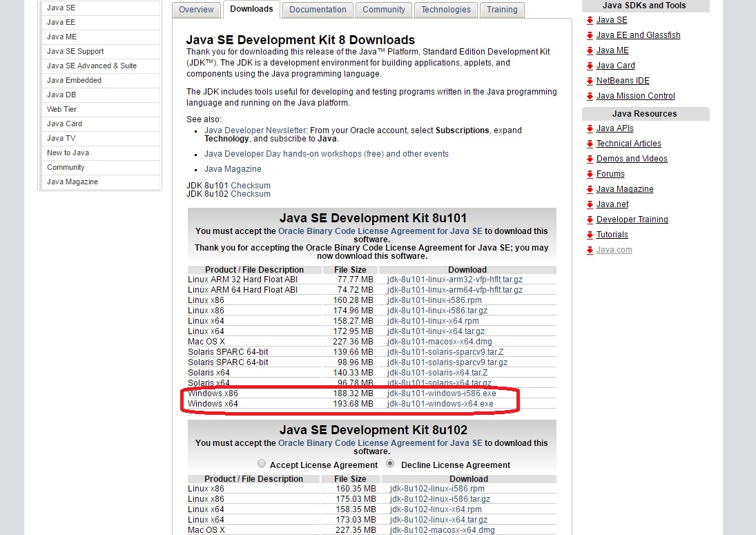Open the Training tab
Screen dimensions: 756x535
pos(502,10)
